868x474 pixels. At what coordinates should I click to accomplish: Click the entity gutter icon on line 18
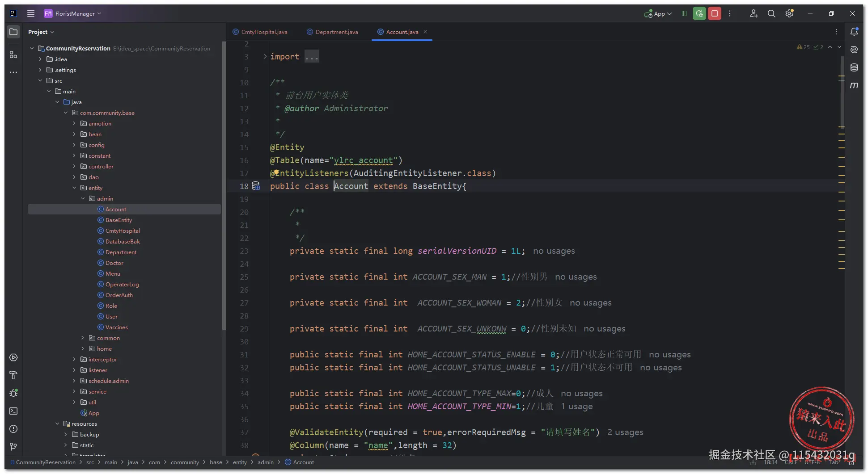(256, 186)
